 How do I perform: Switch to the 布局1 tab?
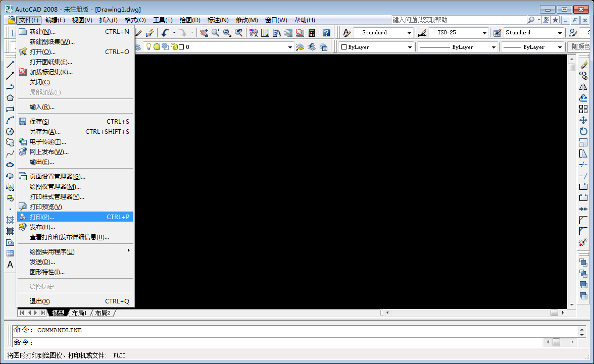click(79, 313)
